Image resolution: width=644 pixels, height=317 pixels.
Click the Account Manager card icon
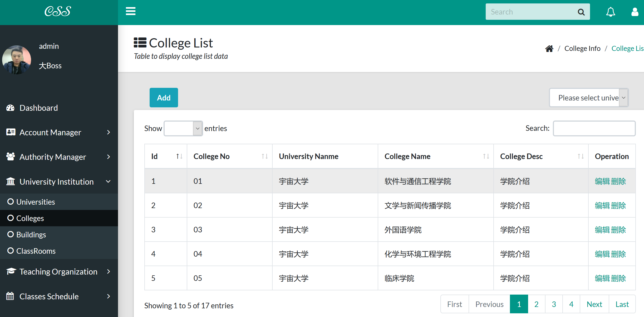click(x=11, y=132)
